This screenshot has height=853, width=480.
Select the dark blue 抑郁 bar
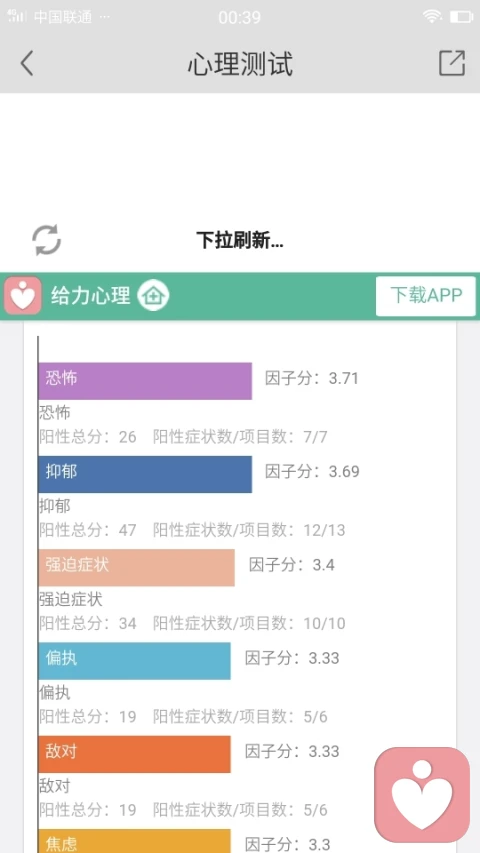[145, 474]
